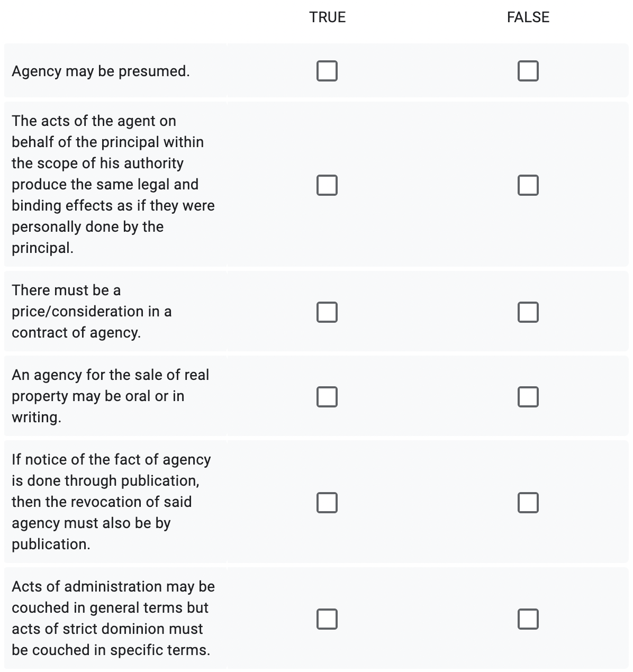633x672 pixels.
Task: Mark FALSE for 'Agency may be presumed'
Action: [528, 71]
